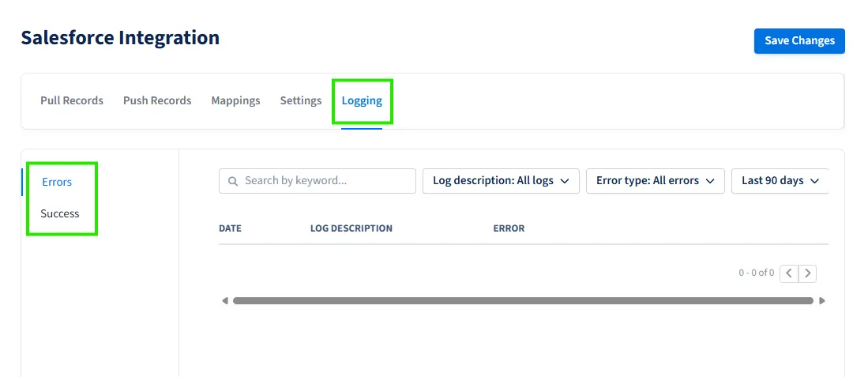Screen dimensions: 868x377
Task: Focus the Search by keyword field
Action: [x=325, y=181]
